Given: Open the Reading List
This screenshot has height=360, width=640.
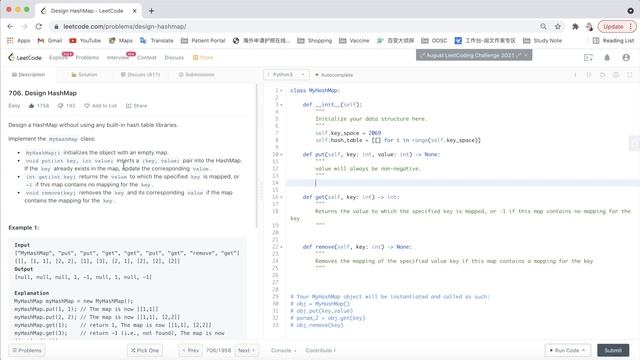Looking at the screenshot, I should (x=613, y=40).
